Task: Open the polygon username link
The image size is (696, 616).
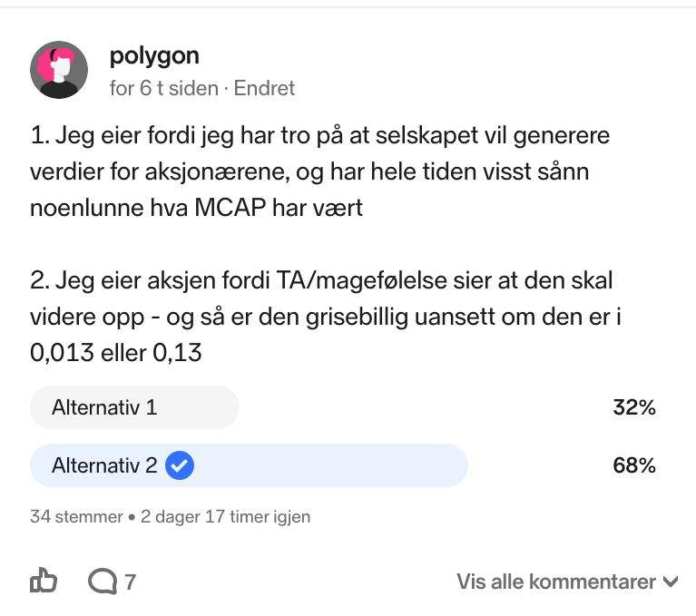Action: point(154,56)
